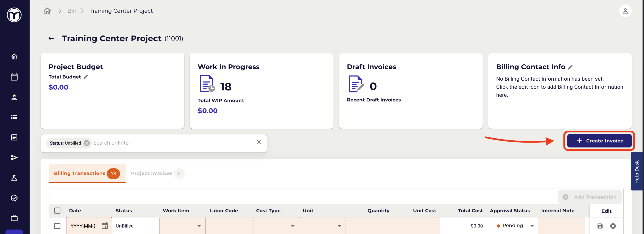Cancel the new transaction row
This screenshot has height=234, width=644.
click(613, 226)
